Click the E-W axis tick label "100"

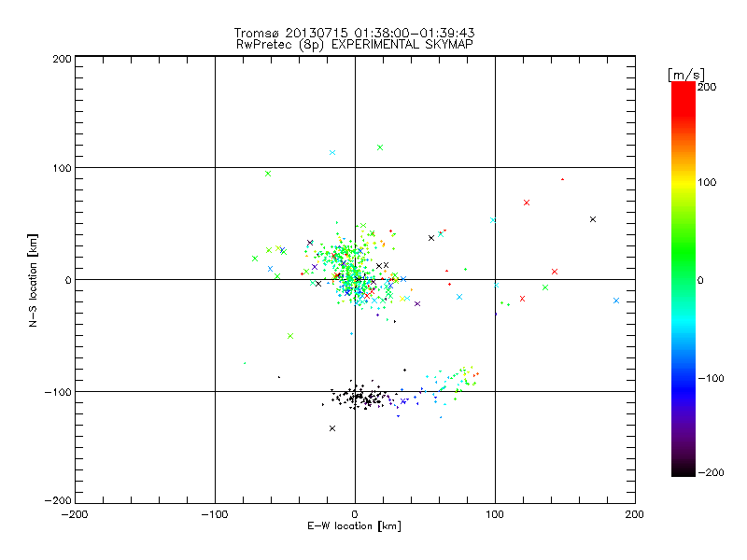point(495,514)
